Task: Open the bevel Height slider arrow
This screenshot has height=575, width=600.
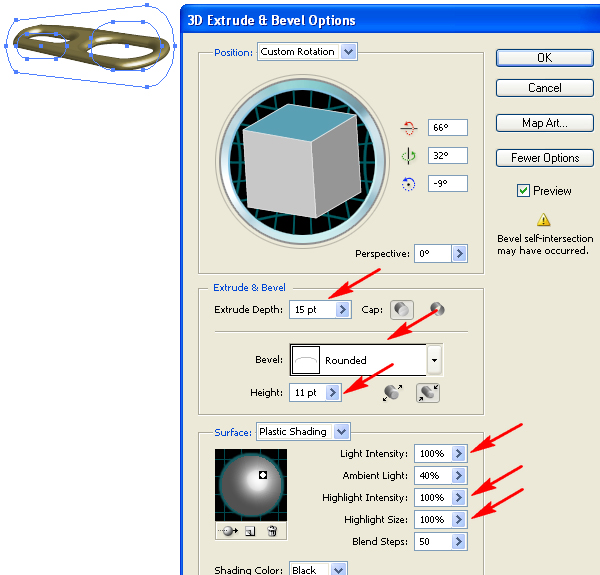Action: [333, 393]
